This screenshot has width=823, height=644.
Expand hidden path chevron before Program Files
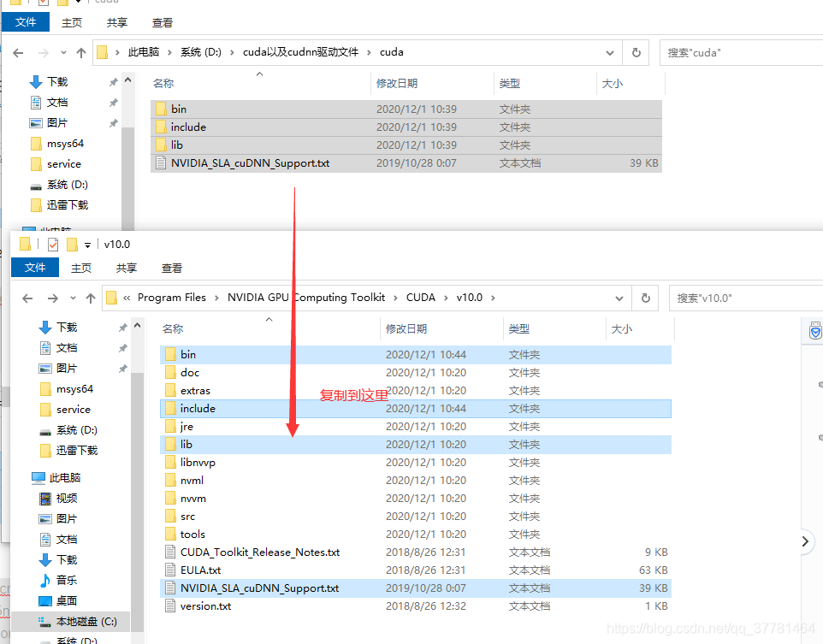127,298
